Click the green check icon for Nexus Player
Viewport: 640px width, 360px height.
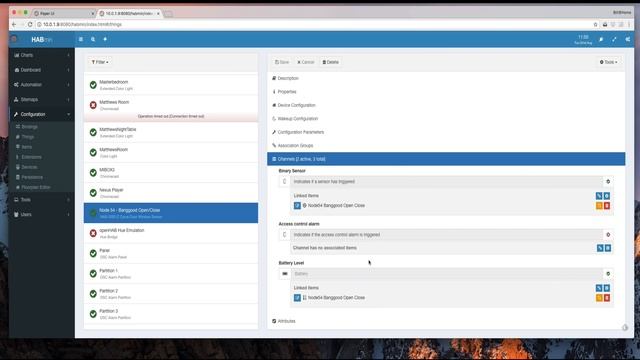[93, 193]
